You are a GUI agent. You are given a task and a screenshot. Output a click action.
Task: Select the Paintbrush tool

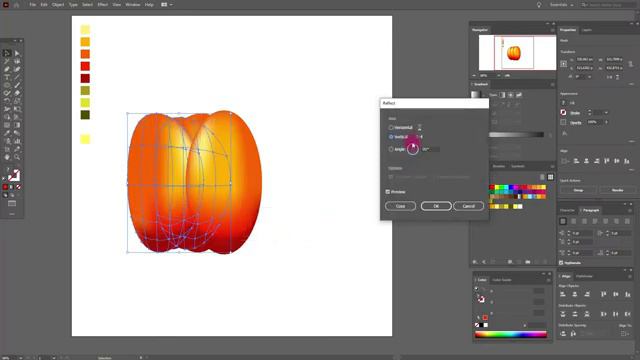(x=17, y=85)
